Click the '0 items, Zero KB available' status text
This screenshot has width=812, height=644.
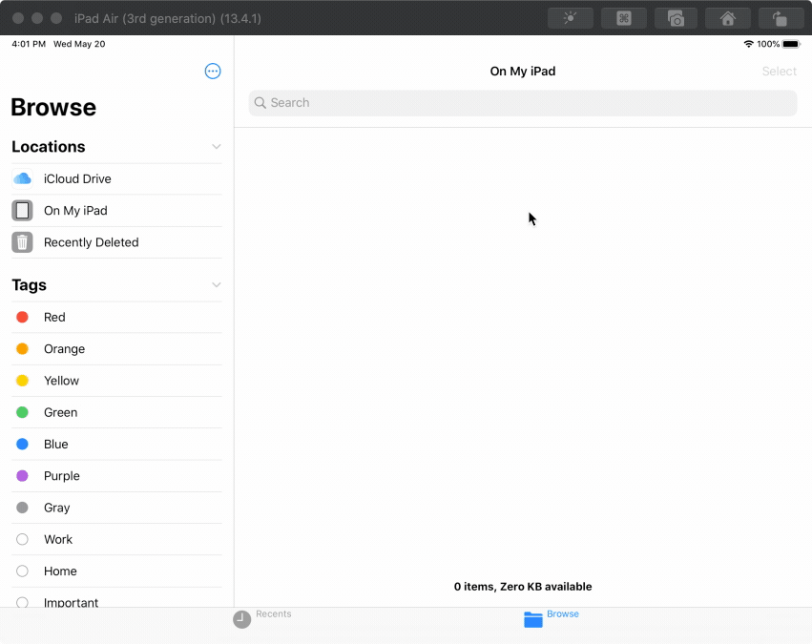(523, 587)
